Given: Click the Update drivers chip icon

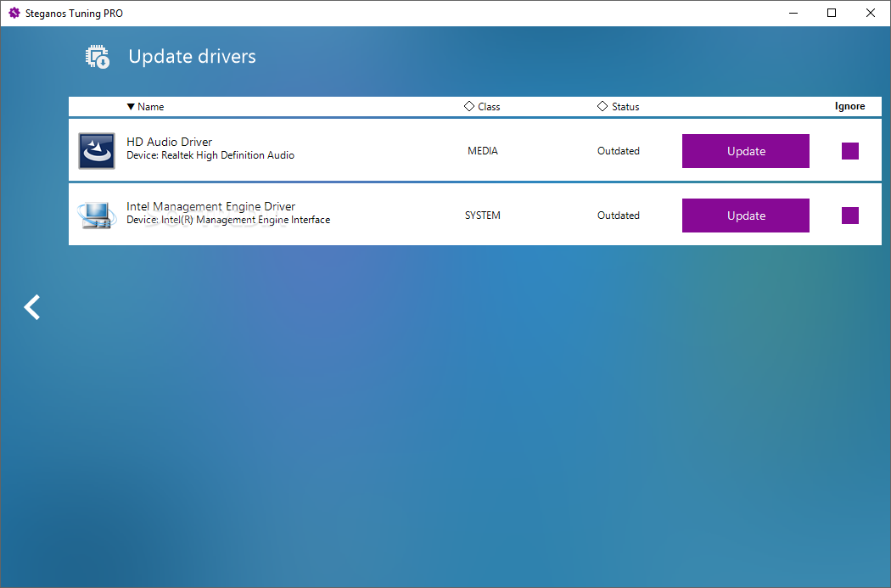Looking at the screenshot, I should click(98, 57).
